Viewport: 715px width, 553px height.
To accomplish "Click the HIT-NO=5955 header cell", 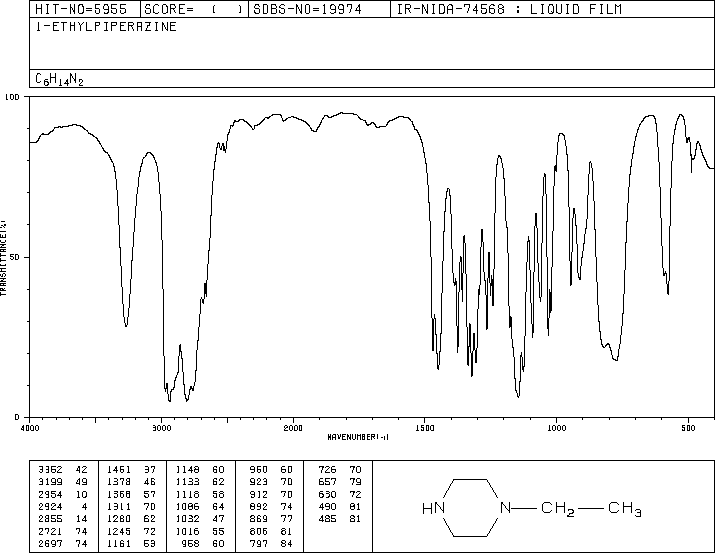I will (81, 9).
